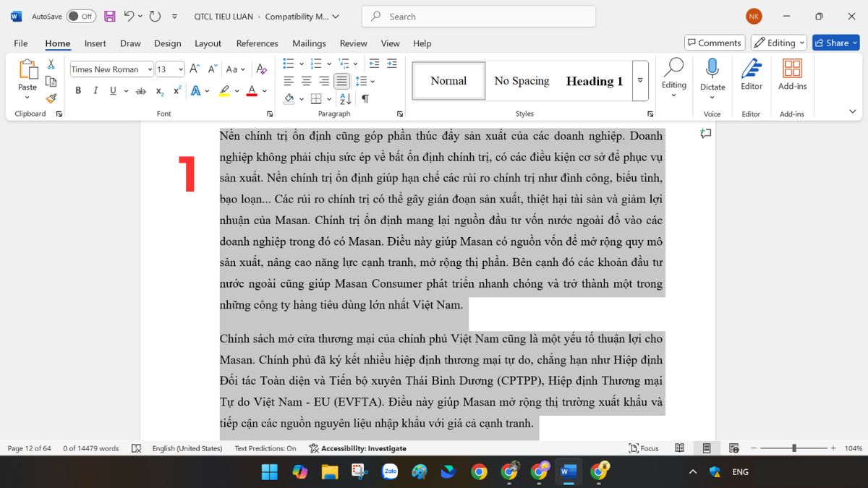Click the Search box in title bar
Viewport: 868px width, 488px height.
pyautogui.click(x=479, y=16)
